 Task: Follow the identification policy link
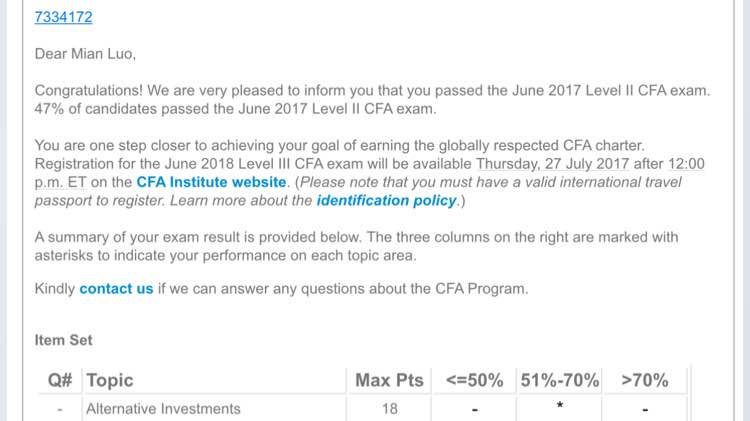385,200
